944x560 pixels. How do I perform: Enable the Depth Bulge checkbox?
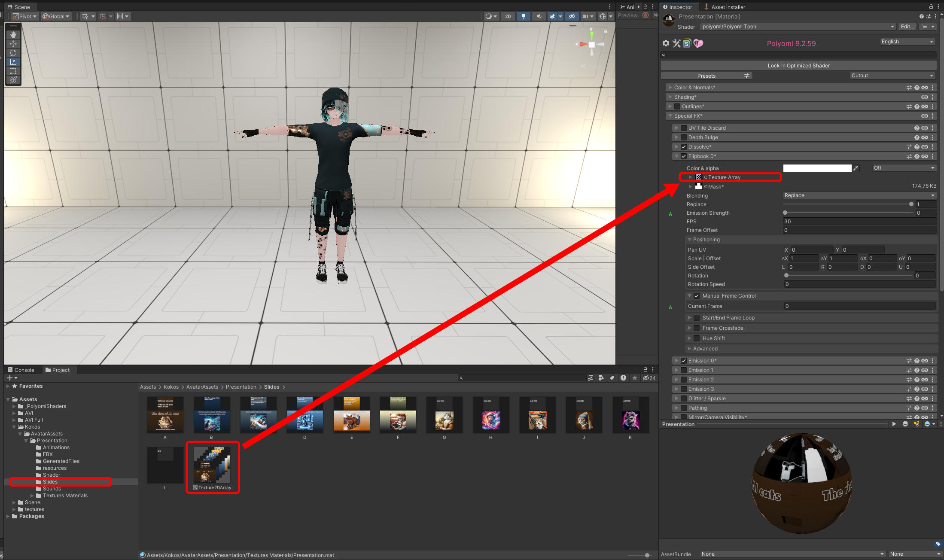[684, 137]
